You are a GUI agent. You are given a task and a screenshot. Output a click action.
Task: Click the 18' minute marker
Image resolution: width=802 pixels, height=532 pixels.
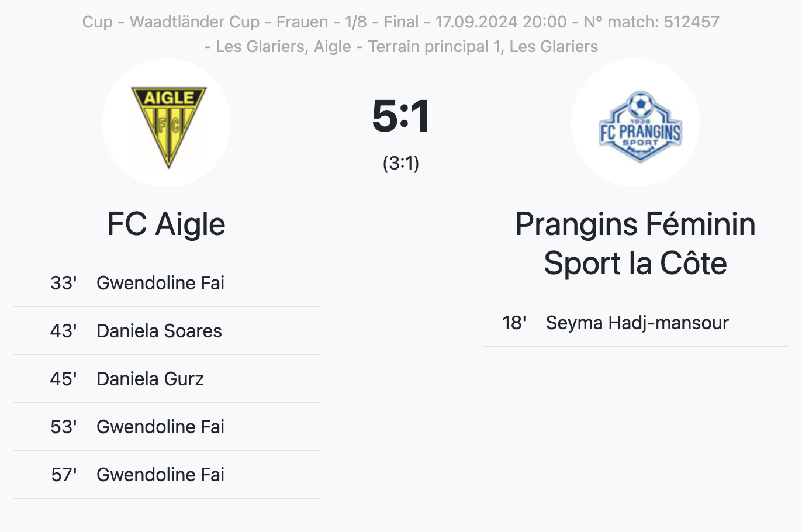point(514,323)
